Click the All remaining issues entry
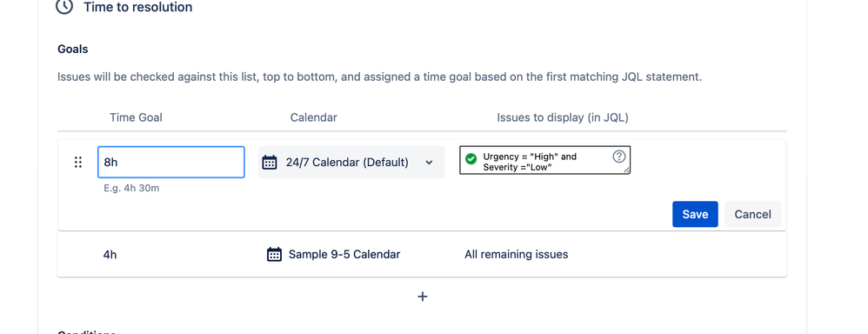 (x=517, y=254)
